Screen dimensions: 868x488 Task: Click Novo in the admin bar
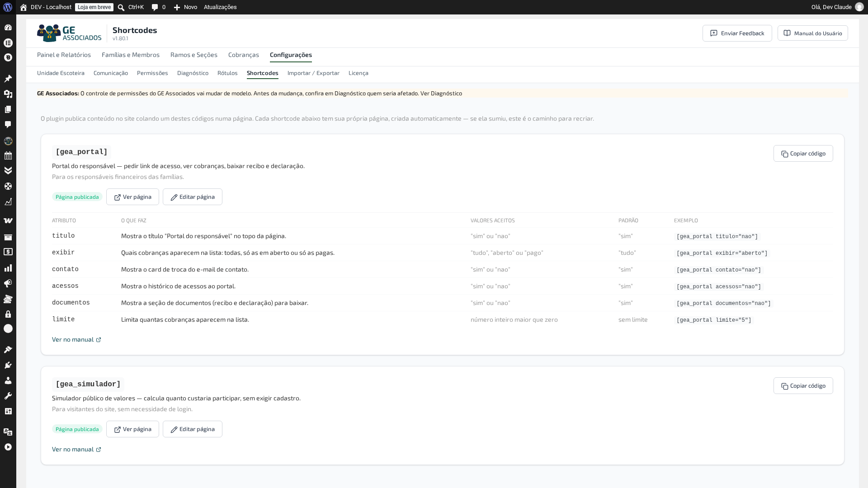[x=185, y=7]
